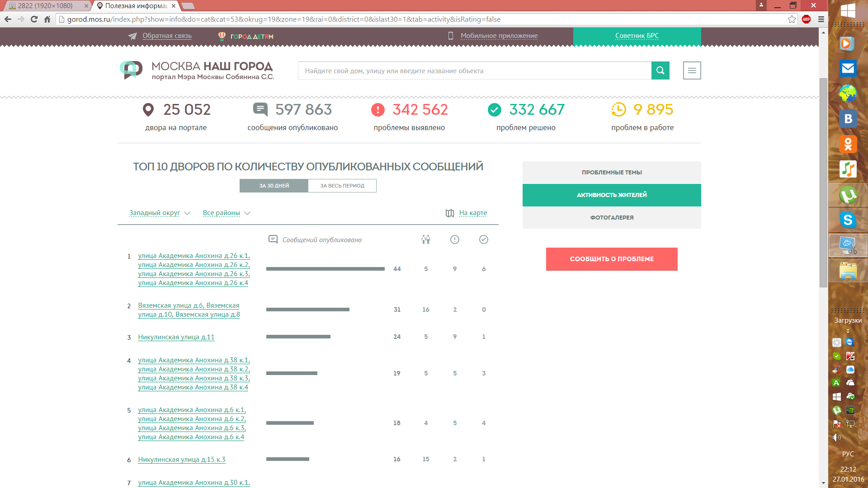The height and width of the screenshot is (488, 868).
Task: Click the map icon beside На карте
Action: pos(449,213)
